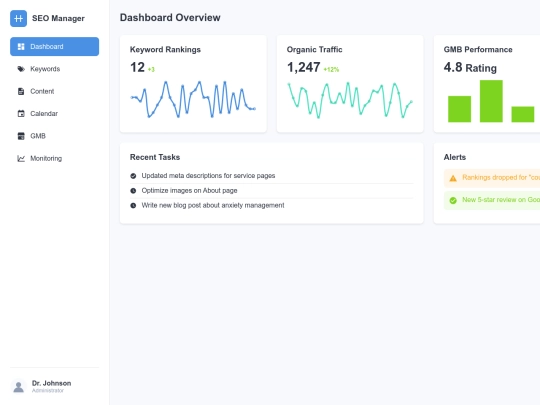Click the Dashboard grid icon in sidebar
540x405 pixels.
(x=21, y=46)
